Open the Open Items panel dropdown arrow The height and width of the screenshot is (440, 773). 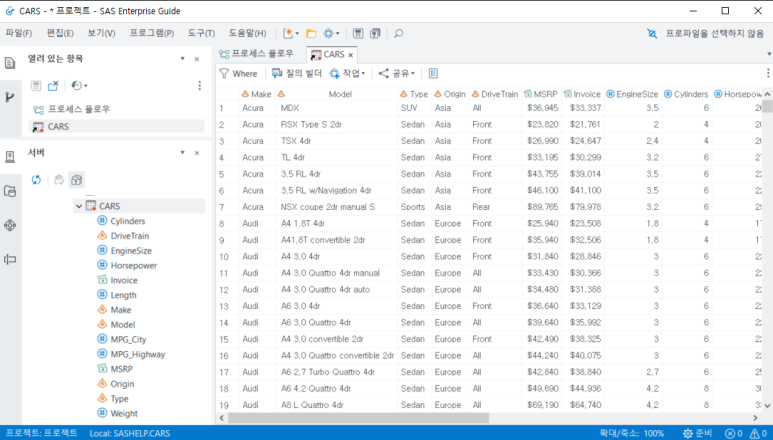click(x=182, y=59)
